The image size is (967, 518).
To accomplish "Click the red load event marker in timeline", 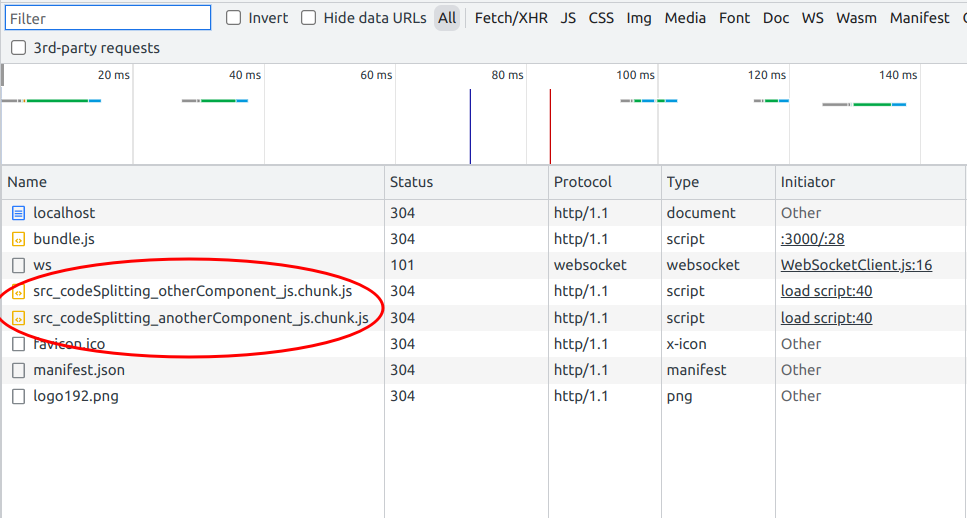I will click(x=550, y=126).
